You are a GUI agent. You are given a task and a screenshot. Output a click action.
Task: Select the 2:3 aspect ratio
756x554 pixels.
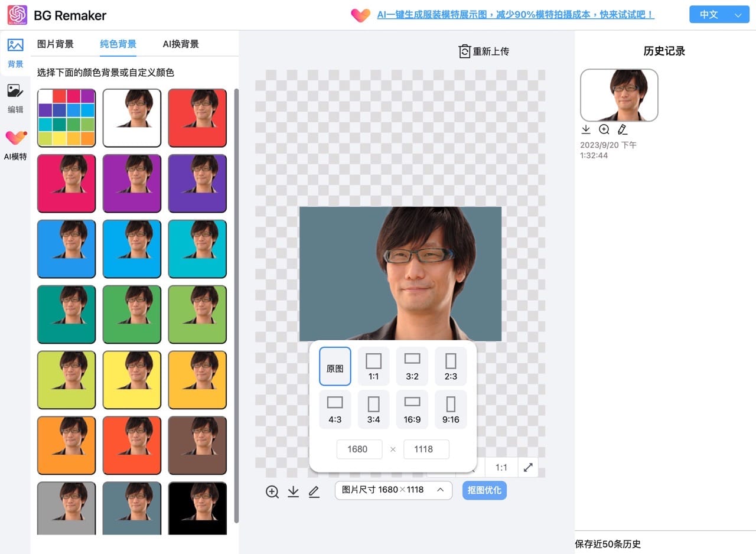pyautogui.click(x=451, y=366)
